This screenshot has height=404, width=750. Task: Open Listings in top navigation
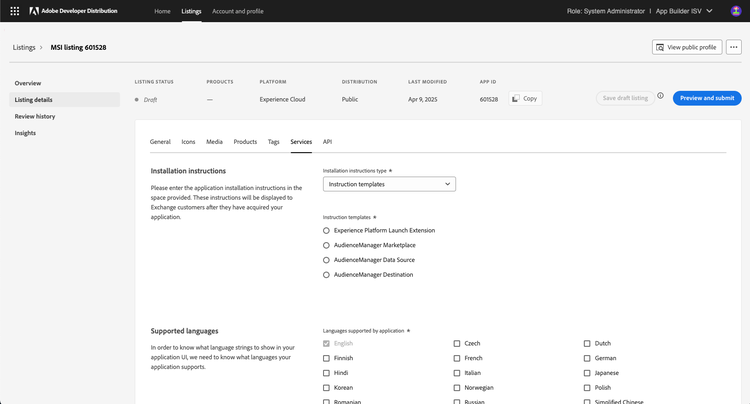tap(191, 11)
